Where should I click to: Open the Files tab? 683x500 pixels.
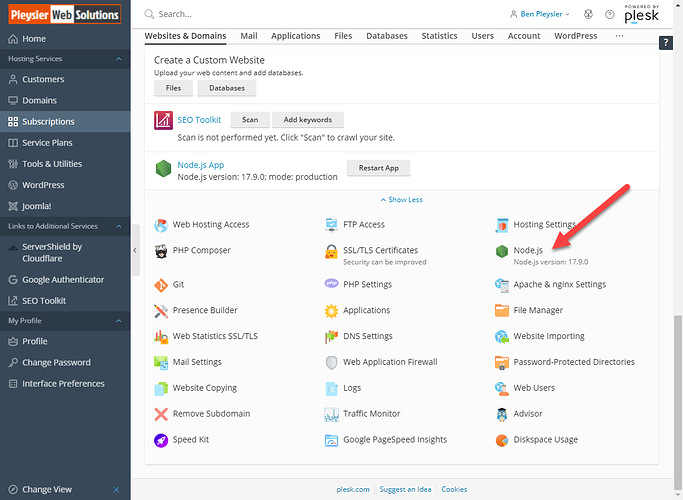(x=343, y=36)
